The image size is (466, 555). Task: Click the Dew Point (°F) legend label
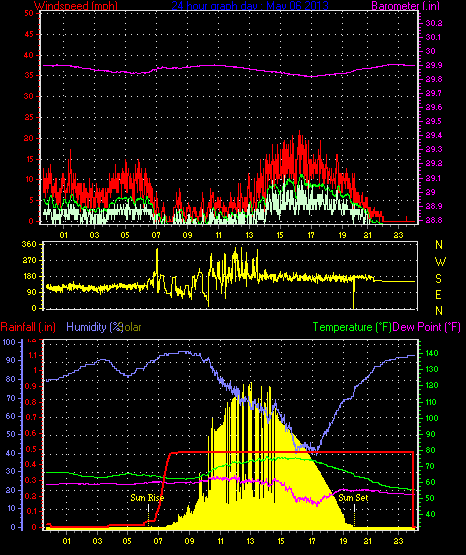(427, 327)
